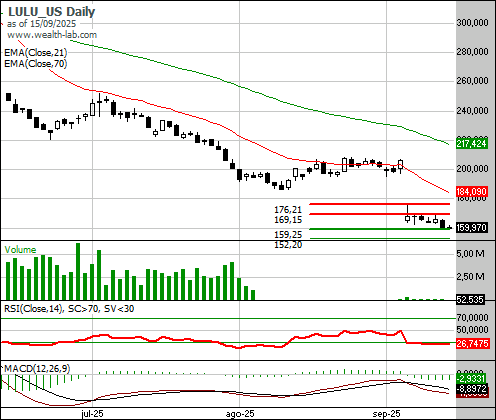Select the MACD(12,26,9) pane label
Image resolution: width=496 pixels, height=420 pixels.
(x=37, y=369)
